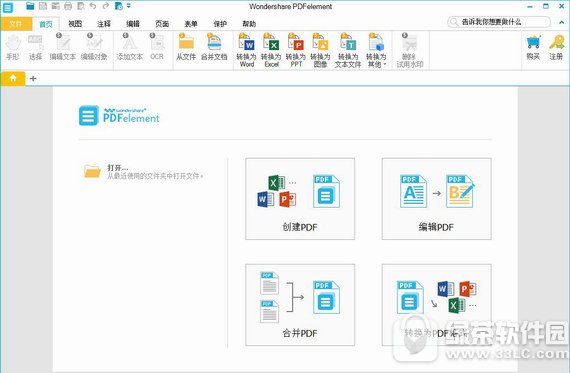Screen dimensions: 570x373
Task: Create PDF From File (从文件)
Action: (x=186, y=48)
